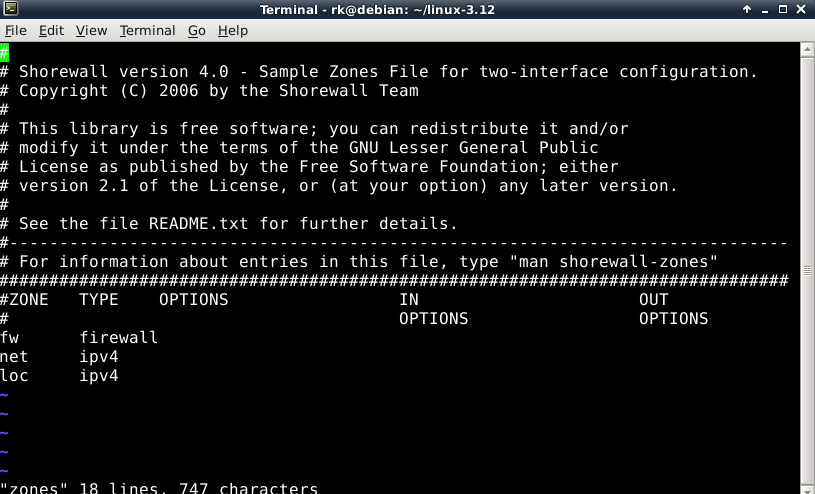The width and height of the screenshot is (815, 494).
Task: Maximize the terminal window
Action: coord(782,9)
